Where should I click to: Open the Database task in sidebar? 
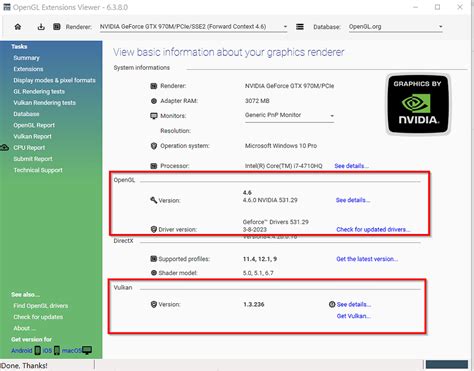(x=26, y=114)
